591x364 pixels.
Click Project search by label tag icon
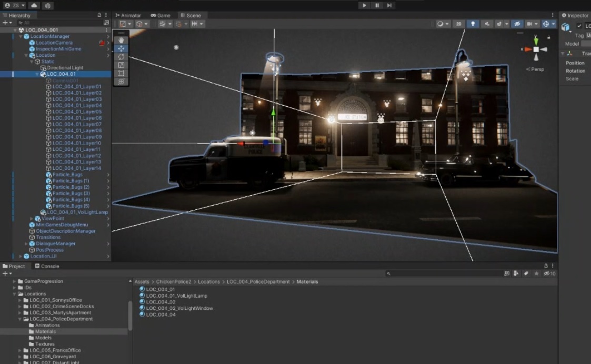point(526,274)
